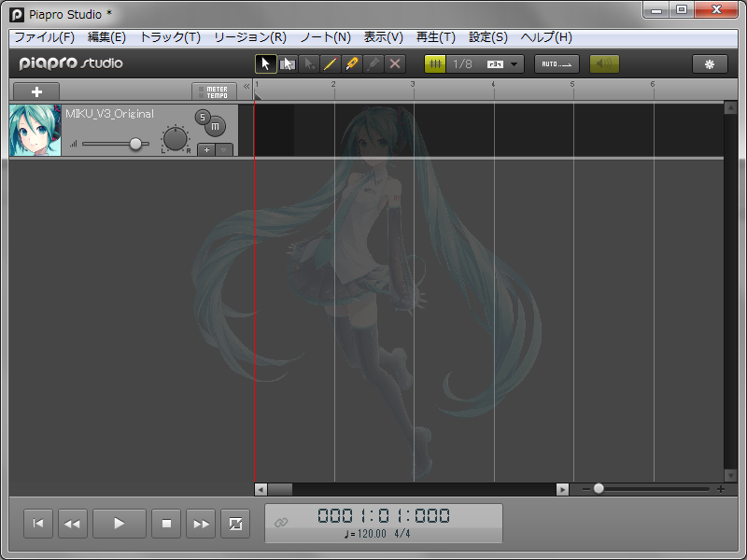Viewport: 747px width, 560px height.
Task: Open the ノート(N) menu
Action: (x=325, y=37)
